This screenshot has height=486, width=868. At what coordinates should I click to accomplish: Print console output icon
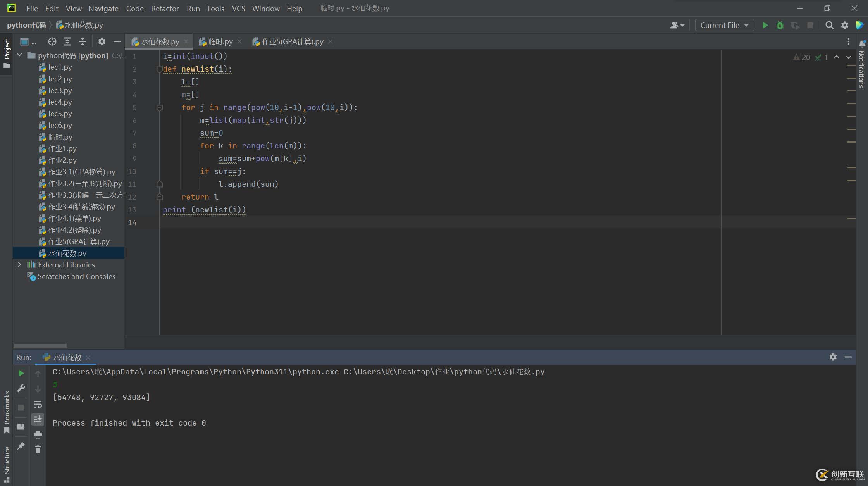[x=38, y=434]
